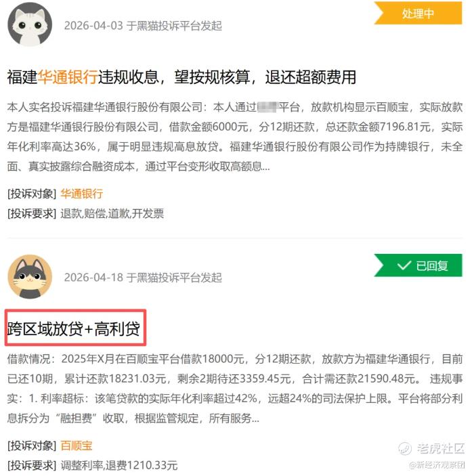Click second complaint body about 18000元 loan
This screenshot has height=476, width=474.
pyautogui.click(x=235, y=389)
